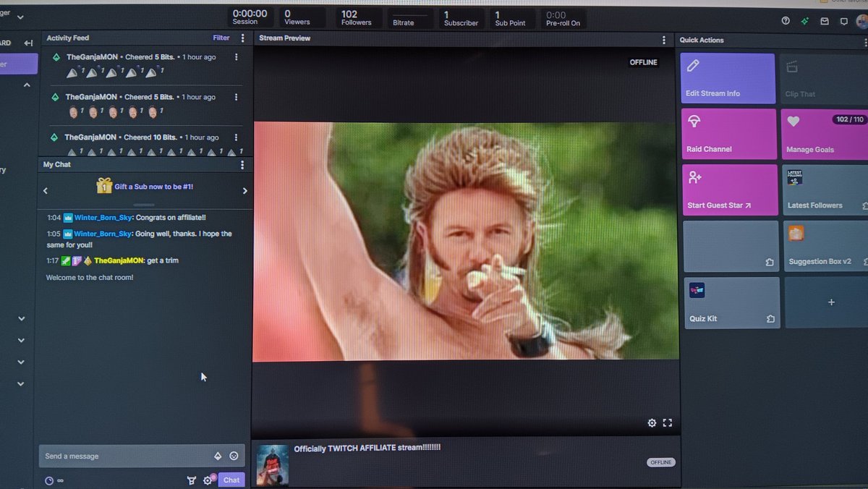Collapse the sidebar section with up chevron
868x489 pixels.
pyautogui.click(x=27, y=85)
